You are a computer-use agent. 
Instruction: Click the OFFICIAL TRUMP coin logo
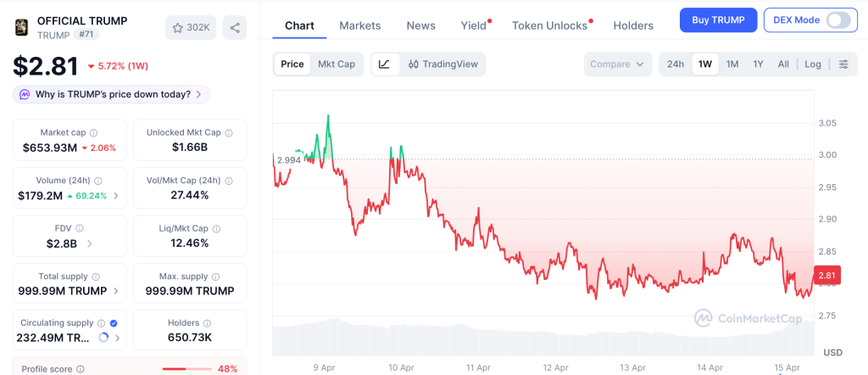(21, 27)
